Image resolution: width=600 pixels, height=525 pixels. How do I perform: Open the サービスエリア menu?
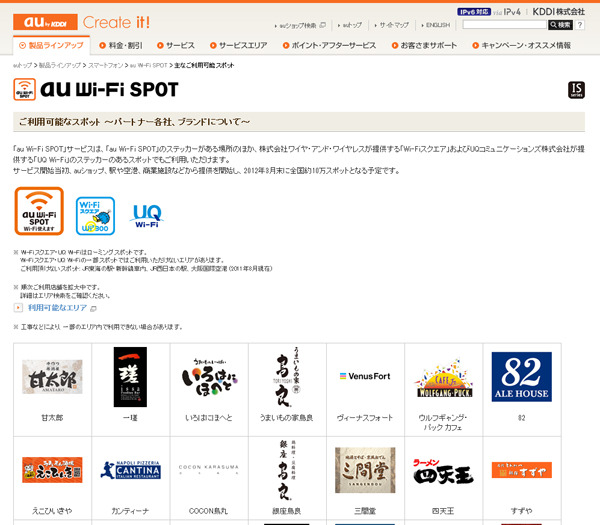[239, 46]
